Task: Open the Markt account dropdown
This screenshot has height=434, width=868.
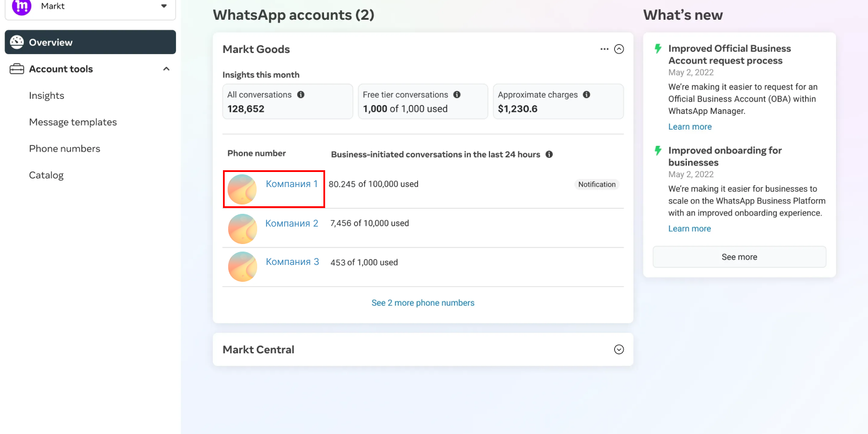Action: coord(164,6)
